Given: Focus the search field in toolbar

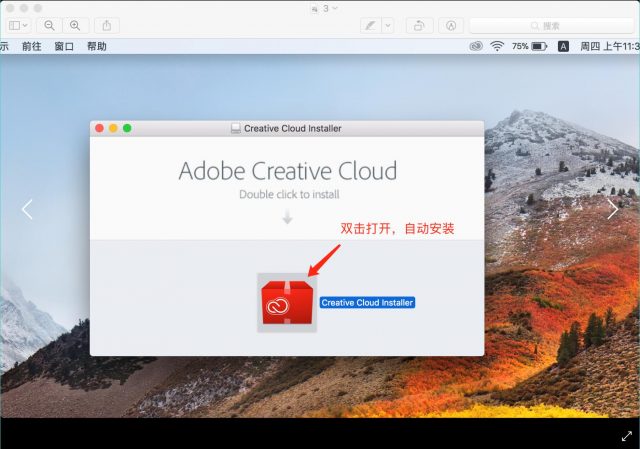Looking at the screenshot, I should (551, 26).
